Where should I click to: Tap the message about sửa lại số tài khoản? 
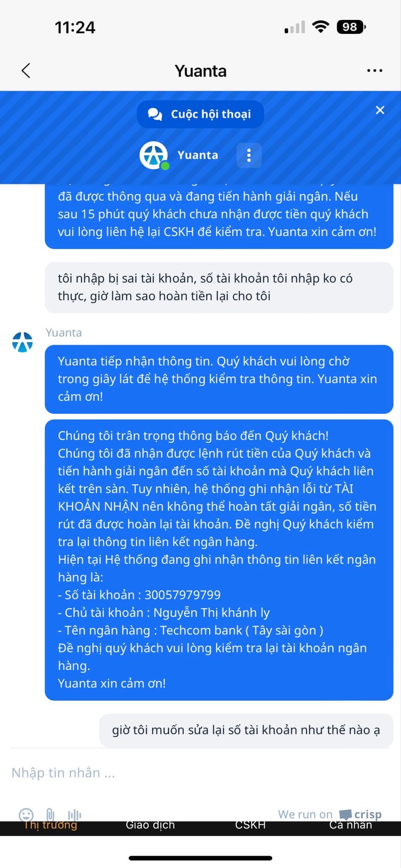coord(246,730)
